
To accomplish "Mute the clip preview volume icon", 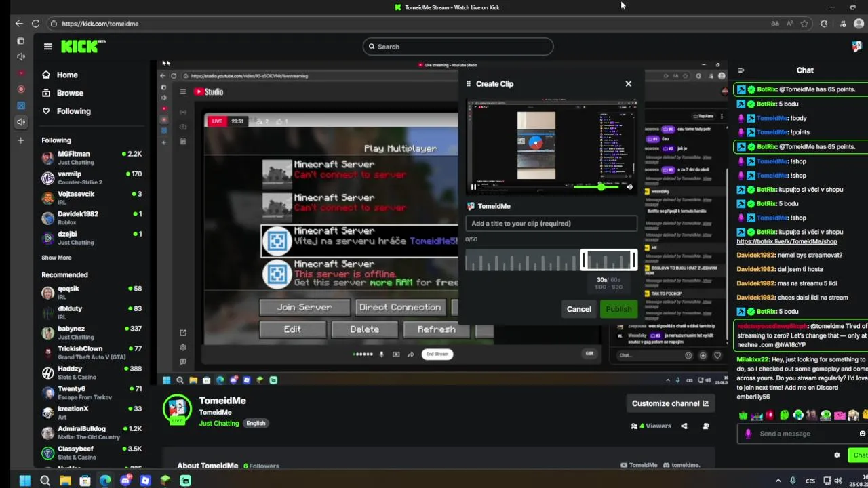I will click(x=629, y=187).
